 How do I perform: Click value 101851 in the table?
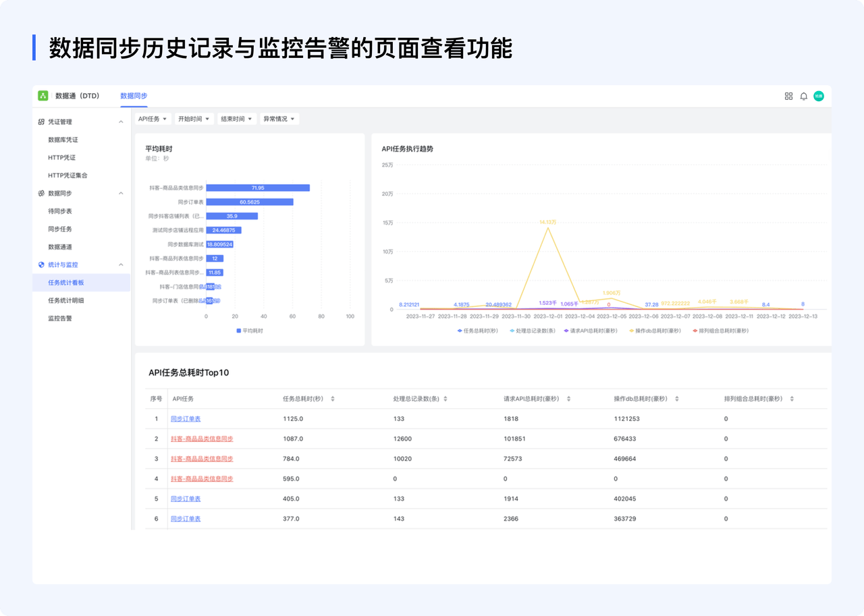514,439
